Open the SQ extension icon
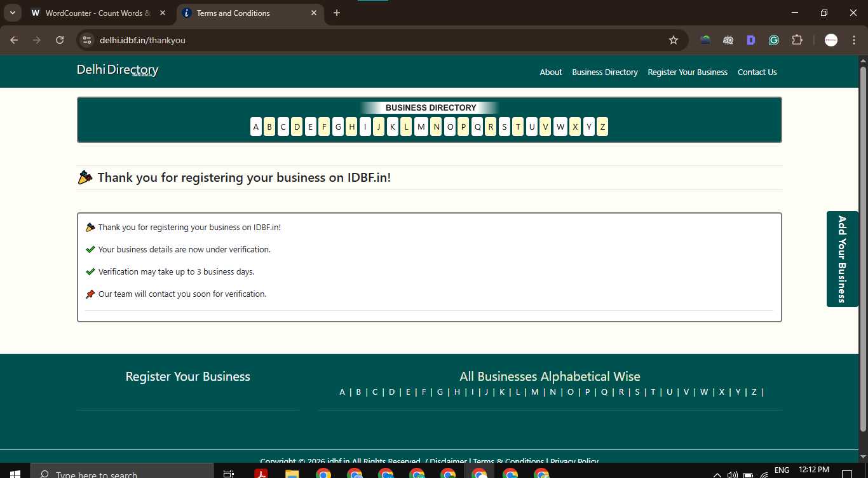Viewport: 868px width, 478px height. tap(728, 40)
